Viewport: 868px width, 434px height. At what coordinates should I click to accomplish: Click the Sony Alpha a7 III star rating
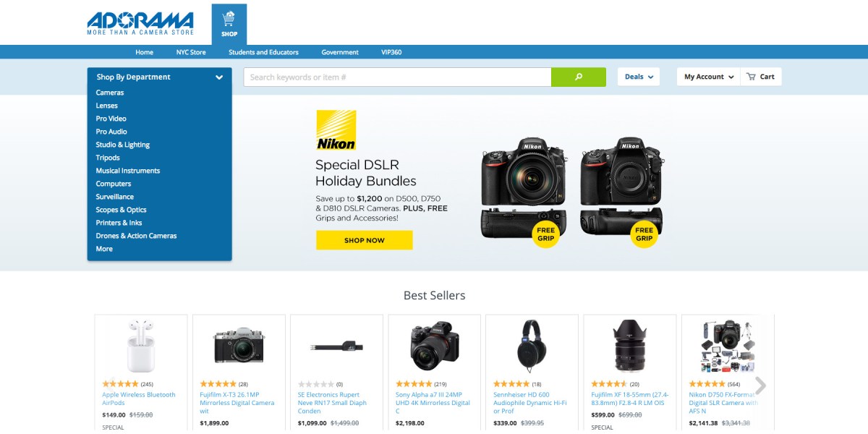[x=414, y=384]
